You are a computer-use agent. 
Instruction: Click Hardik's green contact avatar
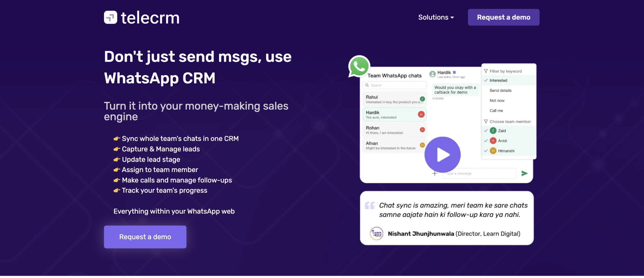tap(432, 74)
